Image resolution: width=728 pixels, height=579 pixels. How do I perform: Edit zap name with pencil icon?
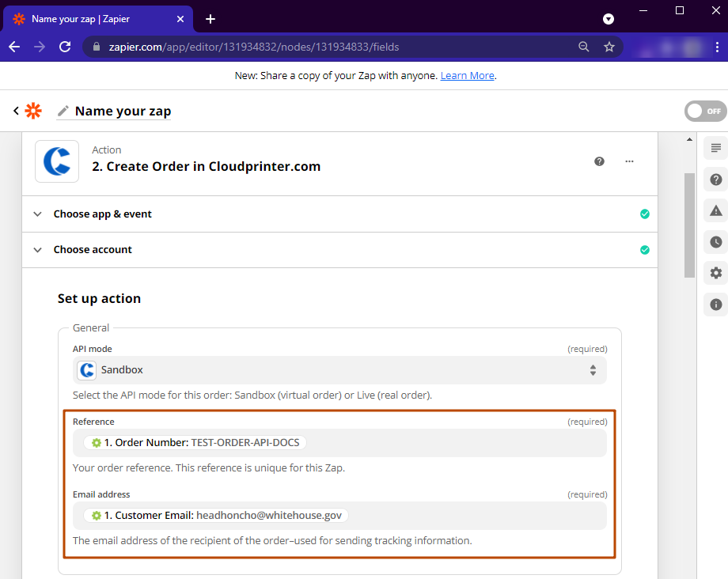(63, 112)
